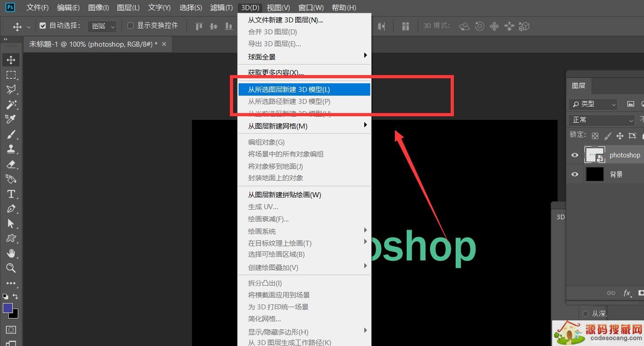Click the prevent artboard auto-nesting lock icon
The height and width of the screenshot is (346, 644).
[632, 136]
